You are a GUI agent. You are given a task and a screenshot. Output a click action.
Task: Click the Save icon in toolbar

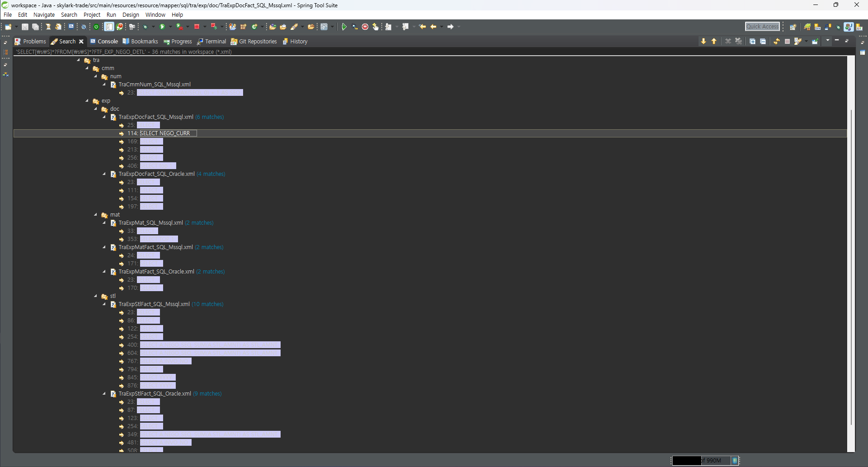click(x=25, y=27)
